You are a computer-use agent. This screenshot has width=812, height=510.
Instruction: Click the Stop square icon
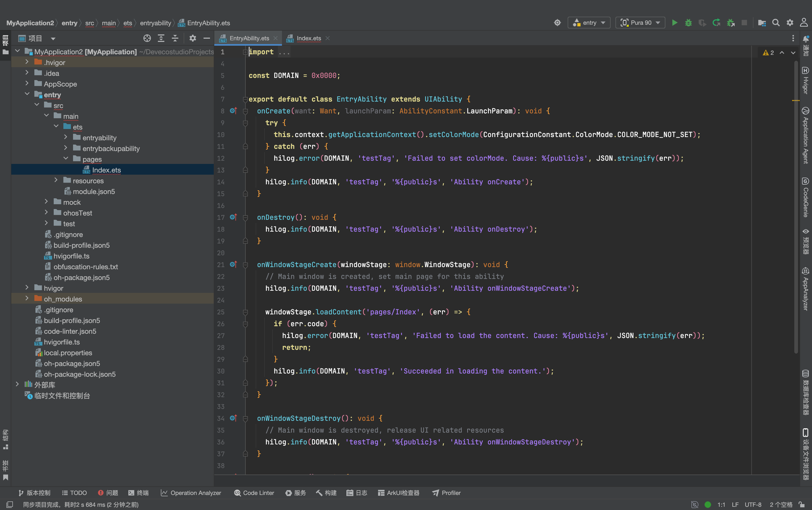click(x=744, y=23)
